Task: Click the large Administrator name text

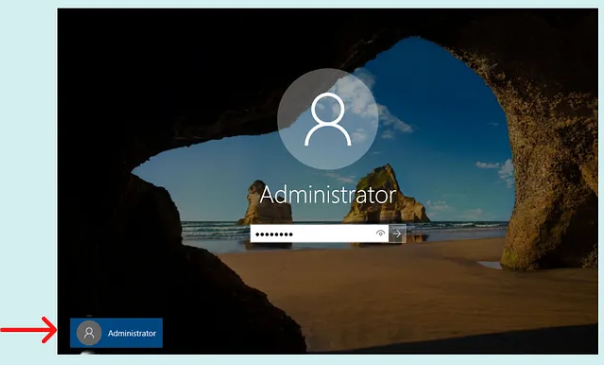Action: tap(328, 195)
